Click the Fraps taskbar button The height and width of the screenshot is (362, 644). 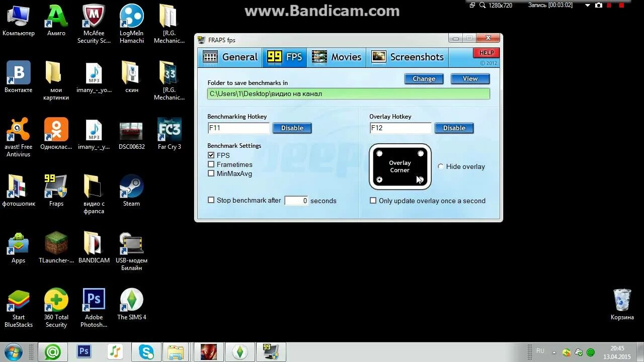coord(271,352)
